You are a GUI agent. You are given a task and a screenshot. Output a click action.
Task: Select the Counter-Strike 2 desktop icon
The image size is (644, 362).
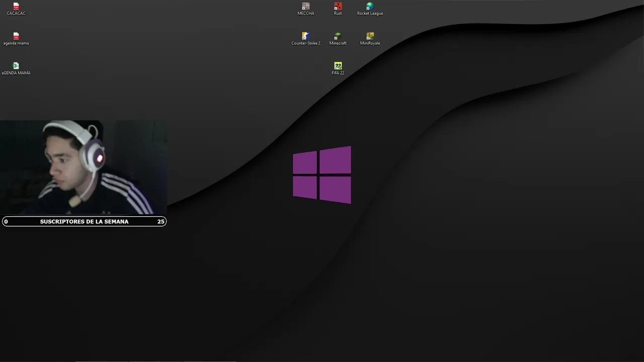pyautogui.click(x=306, y=36)
